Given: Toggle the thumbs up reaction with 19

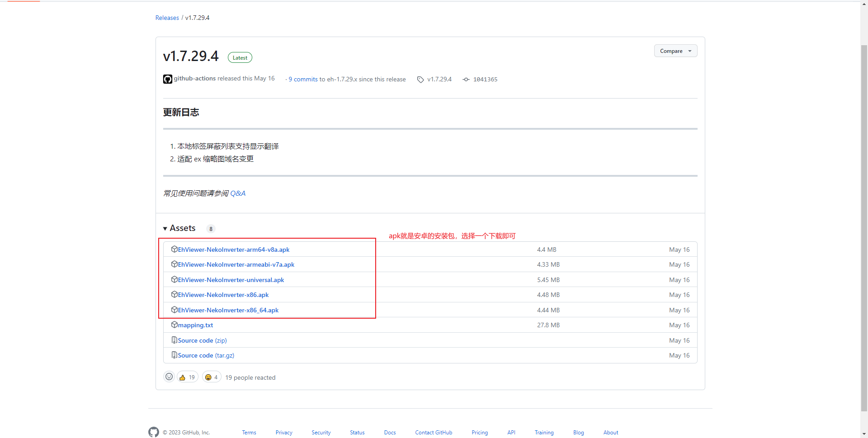Looking at the screenshot, I should point(188,377).
